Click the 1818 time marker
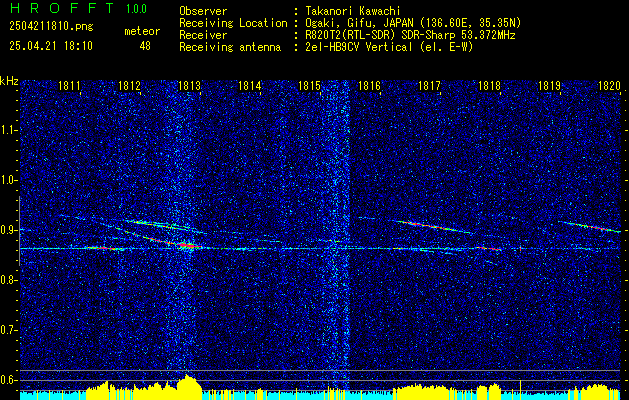The image size is (629, 400). coord(489,85)
